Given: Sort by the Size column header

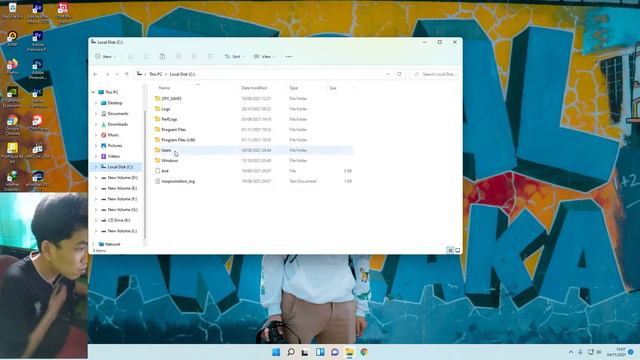Looking at the screenshot, I should [333, 88].
